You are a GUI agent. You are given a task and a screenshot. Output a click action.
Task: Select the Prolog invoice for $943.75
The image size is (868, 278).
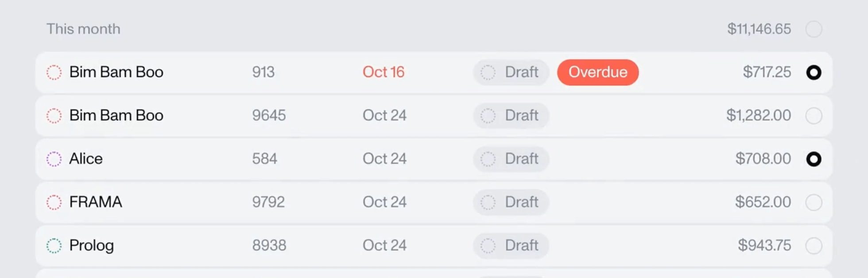[814, 246]
